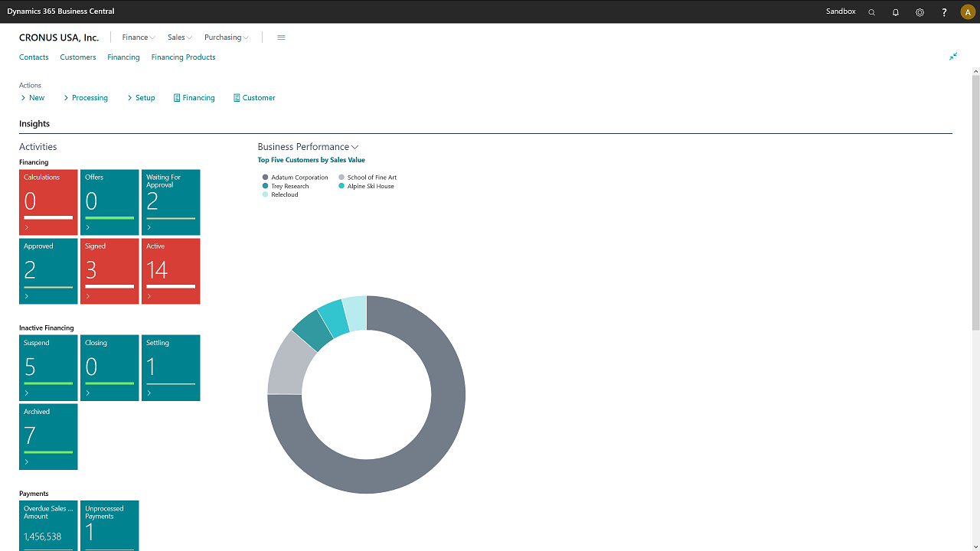Open the Settling tile
This screenshot has width=980, height=551.
click(x=171, y=368)
